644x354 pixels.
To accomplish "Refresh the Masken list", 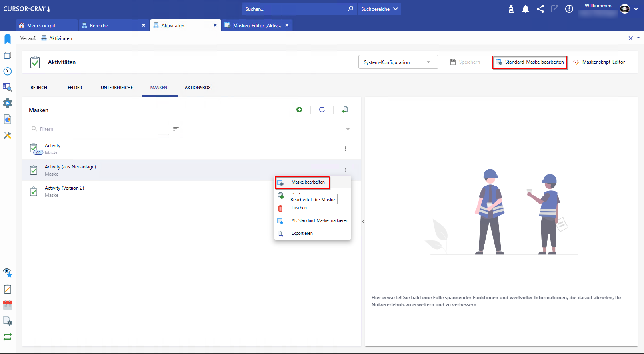I will click(322, 110).
